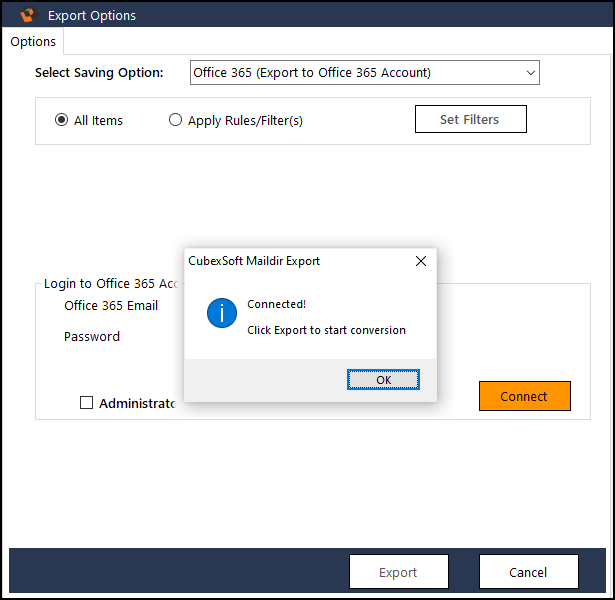Image resolution: width=615 pixels, height=600 pixels.
Task: Click the 'Password' label
Action: [92, 336]
